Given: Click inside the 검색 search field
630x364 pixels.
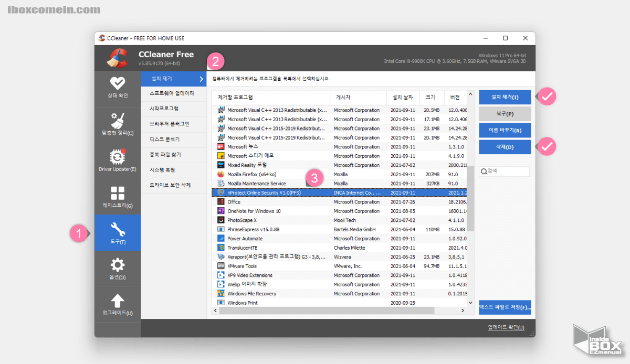Looking at the screenshot, I should click(x=504, y=172).
